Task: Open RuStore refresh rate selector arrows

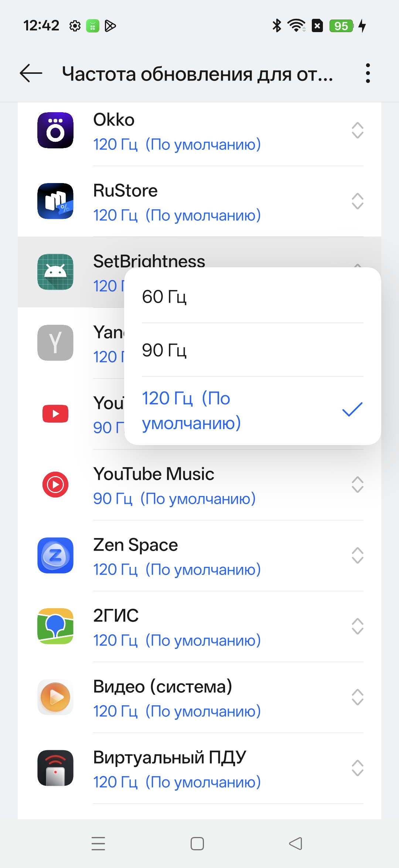Action: [357, 201]
